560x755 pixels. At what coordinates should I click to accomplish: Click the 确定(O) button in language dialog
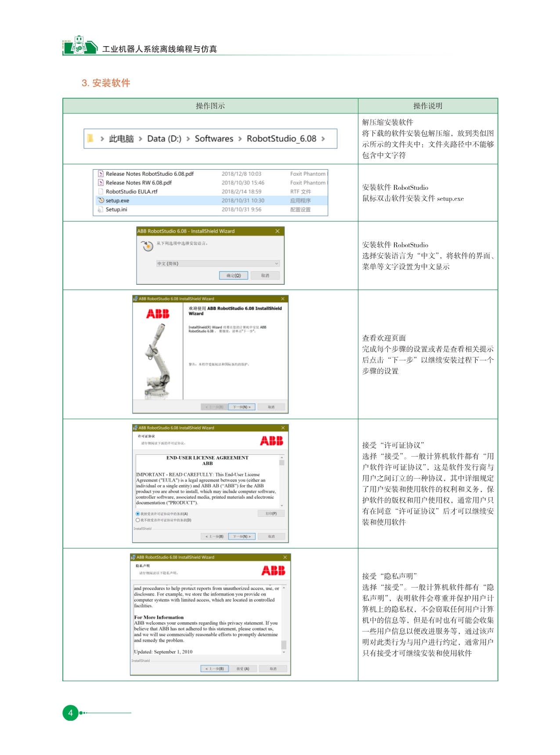234,276
